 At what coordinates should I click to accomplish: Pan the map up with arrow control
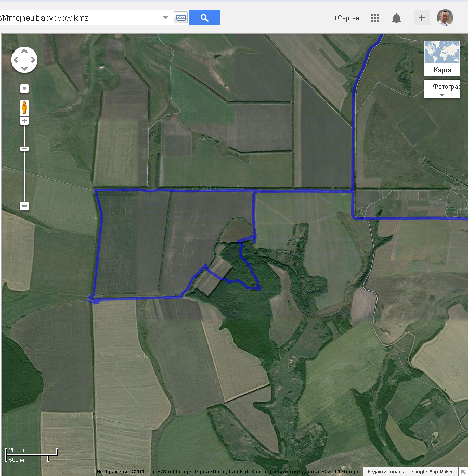tap(24, 52)
